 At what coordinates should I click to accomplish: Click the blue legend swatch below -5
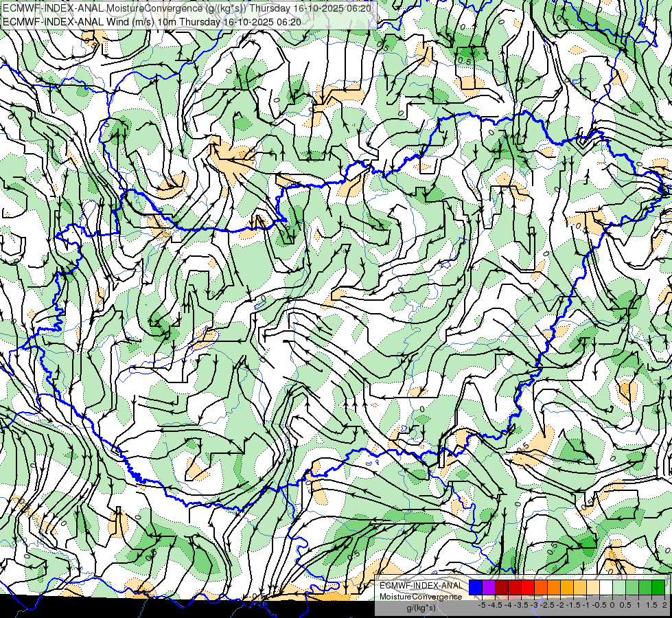pyautogui.click(x=476, y=588)
